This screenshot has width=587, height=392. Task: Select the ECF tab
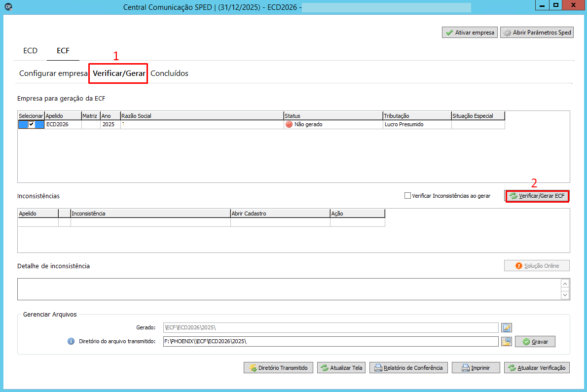click(63, 50)
